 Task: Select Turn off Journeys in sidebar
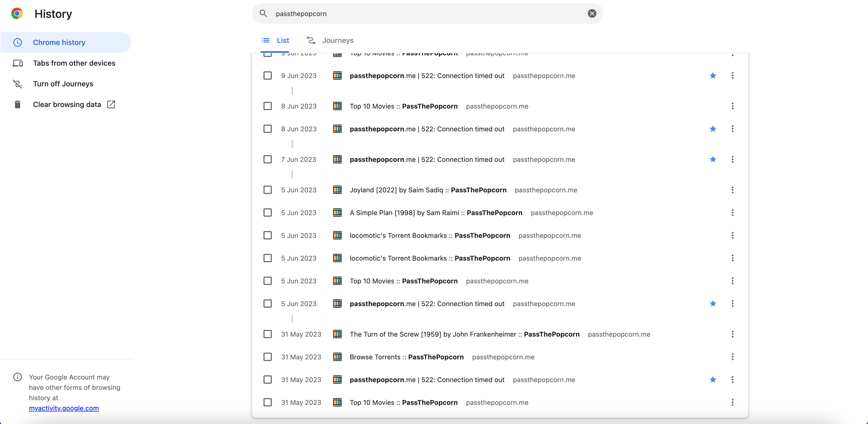tap(63, 84)
